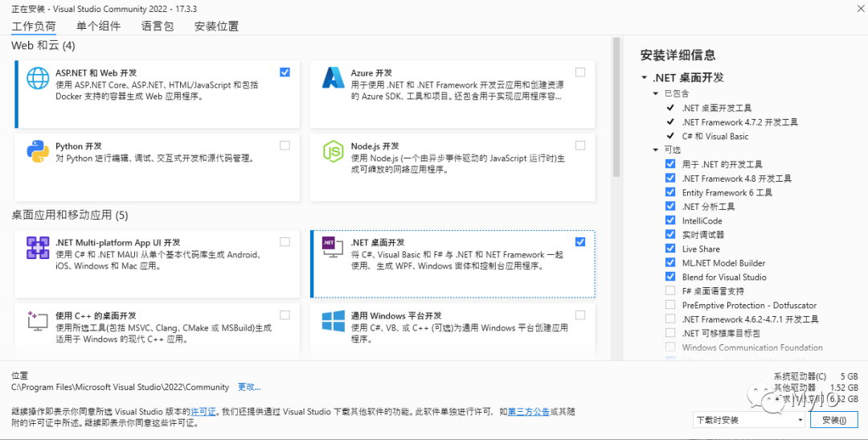This screenshot has width=868, height=440.
Task: Click the Node.js hexagon logo icon
Action: coord(334,152)
